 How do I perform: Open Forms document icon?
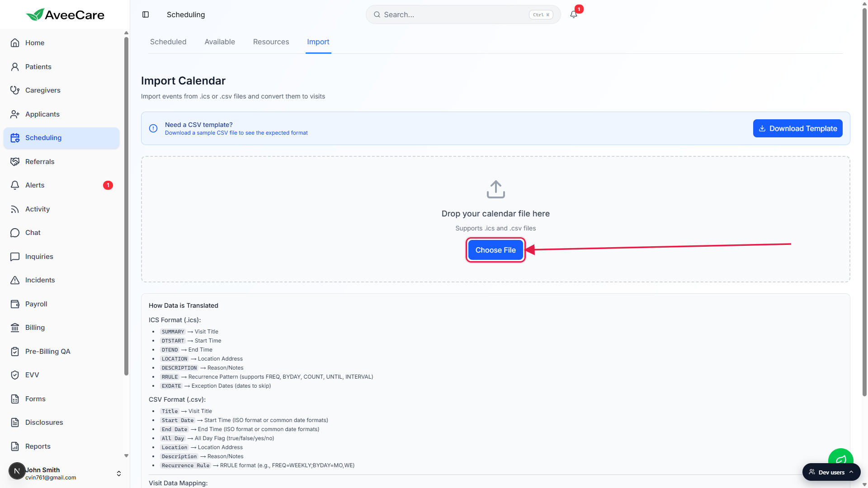(x=15, y=399)
